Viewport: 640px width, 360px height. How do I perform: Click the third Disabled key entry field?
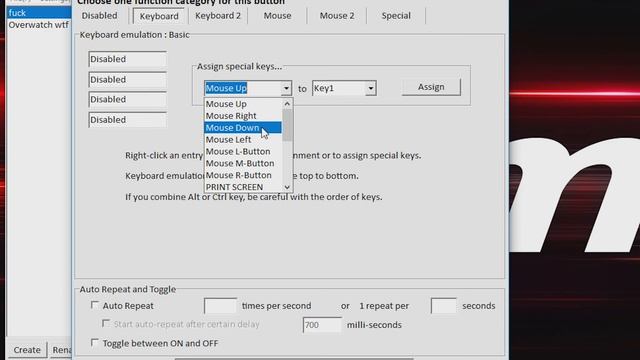coord(127,100)
